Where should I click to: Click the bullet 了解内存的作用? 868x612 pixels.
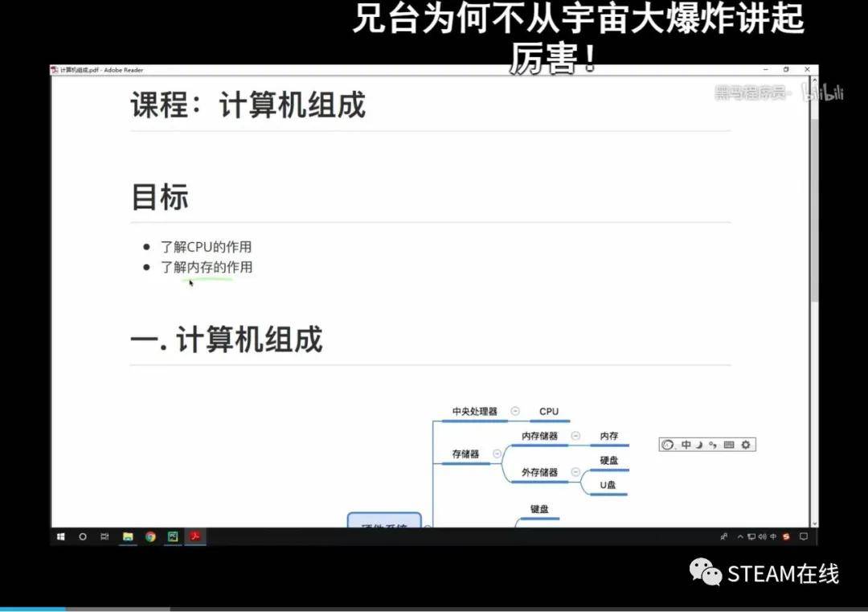pyautogui.click(x=207, y=267)
